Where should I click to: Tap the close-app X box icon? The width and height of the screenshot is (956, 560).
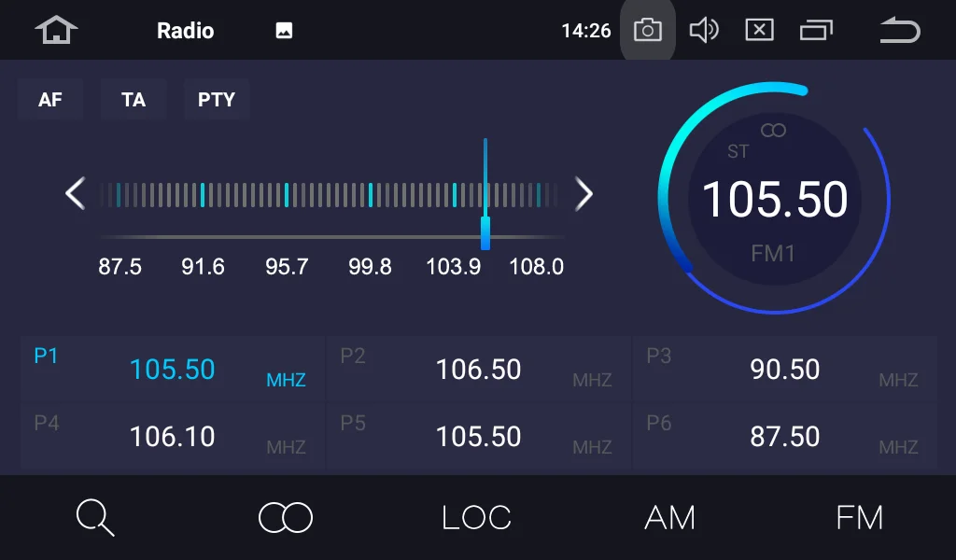(x=760, y=30)
